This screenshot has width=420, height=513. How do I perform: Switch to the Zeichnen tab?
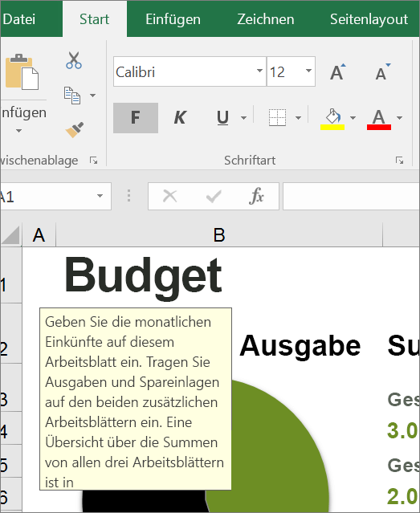[x=266, y=19]
